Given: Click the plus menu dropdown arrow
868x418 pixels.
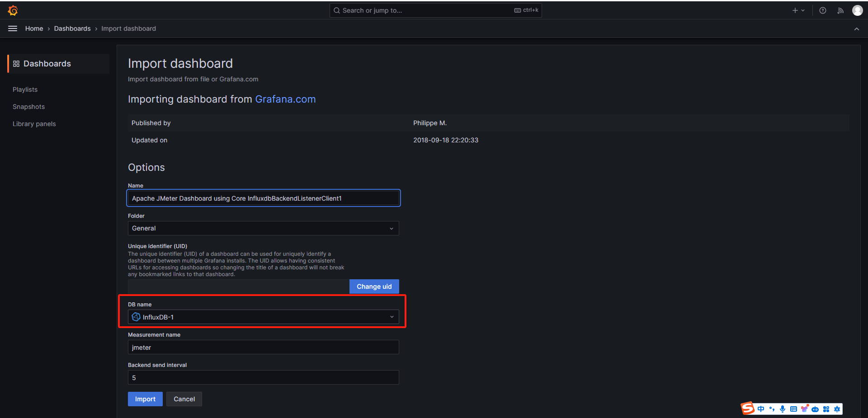Looking at the screenshot, I should pos(803,10).
